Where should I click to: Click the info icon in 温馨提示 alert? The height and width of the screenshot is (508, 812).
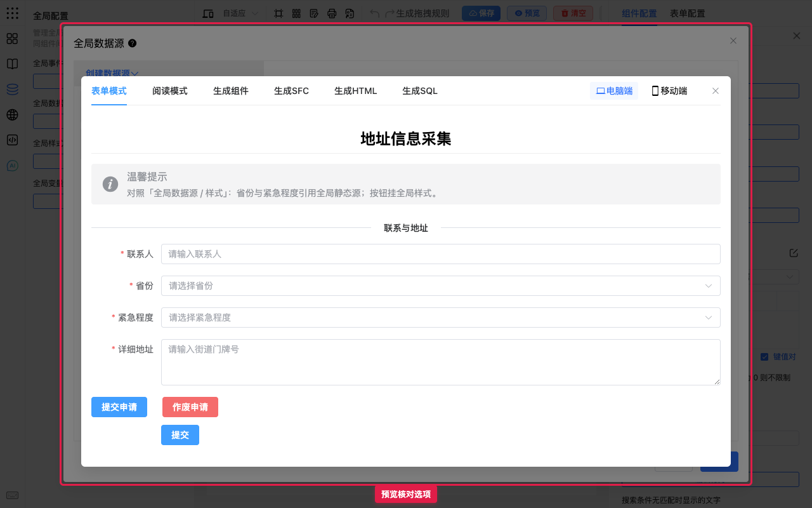point(110,184)
